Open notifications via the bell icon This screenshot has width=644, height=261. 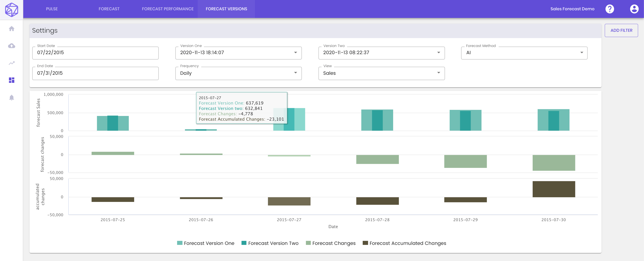pyautogui.click(x=11, y=98)
